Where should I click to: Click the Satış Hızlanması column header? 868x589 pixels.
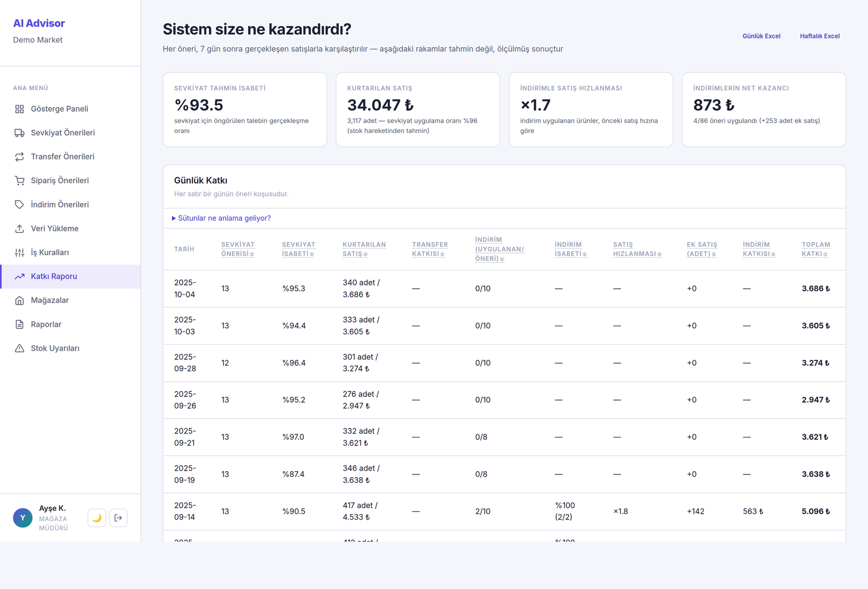(637, 249)
